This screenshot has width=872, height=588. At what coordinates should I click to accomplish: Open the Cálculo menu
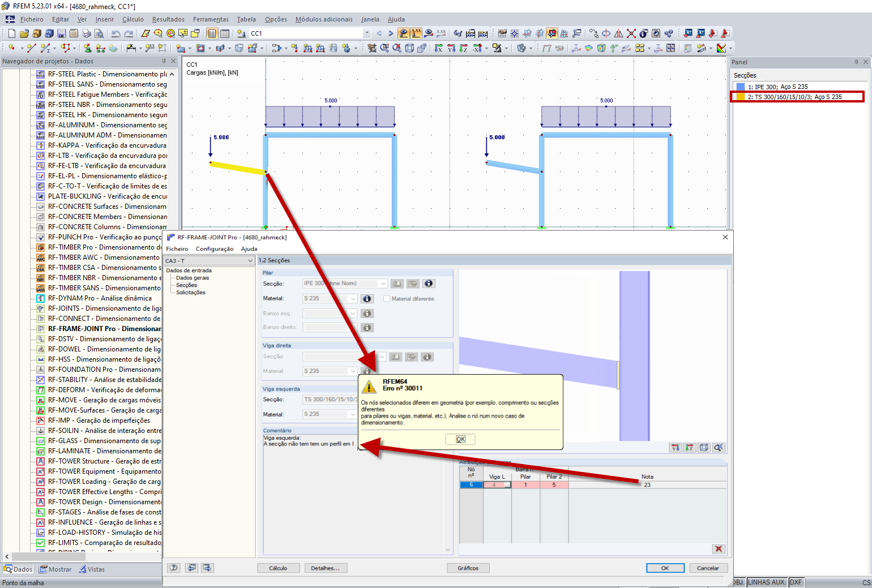[x=133, y=19]
